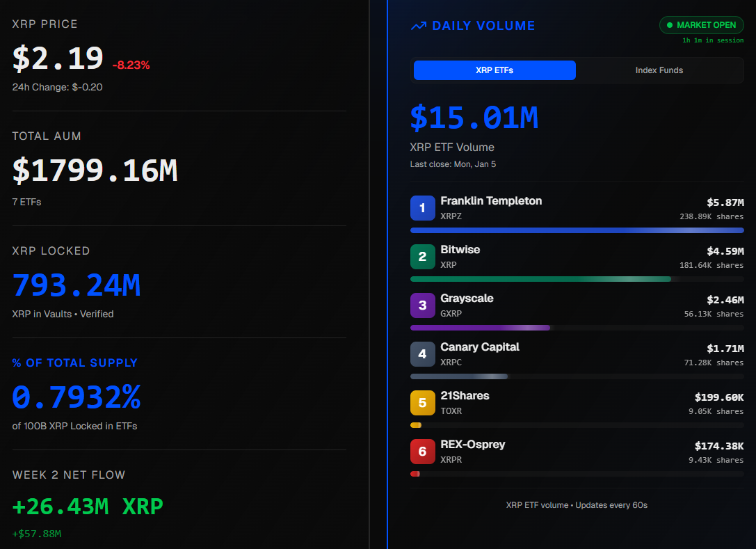Click the $4.59M Bitwise volume
The image size is (756, 549).
click(725, 251)
